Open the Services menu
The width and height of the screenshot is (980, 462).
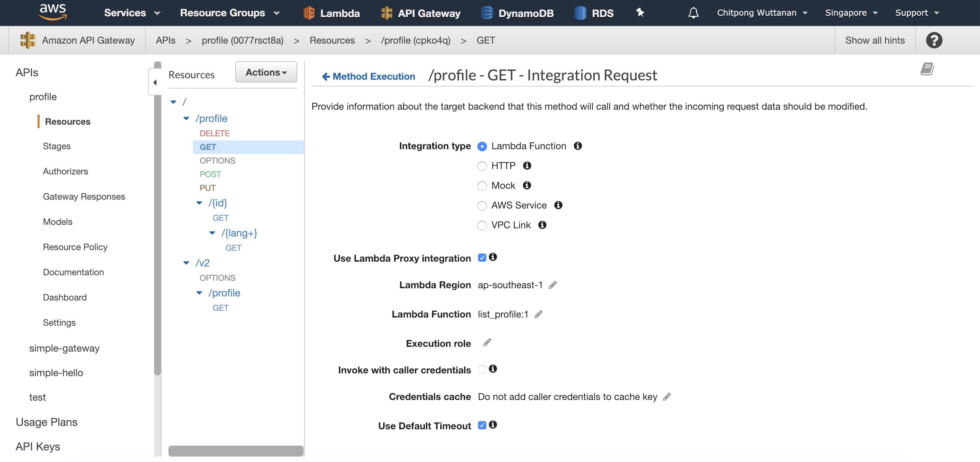coord(132,13)
